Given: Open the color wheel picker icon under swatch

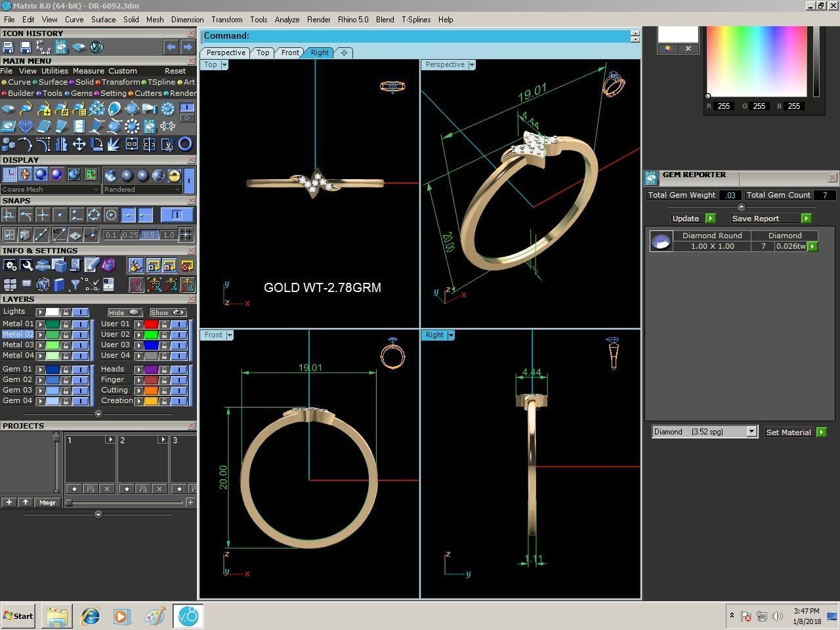Looking at the screenshot, I should [x=668, y=49].
